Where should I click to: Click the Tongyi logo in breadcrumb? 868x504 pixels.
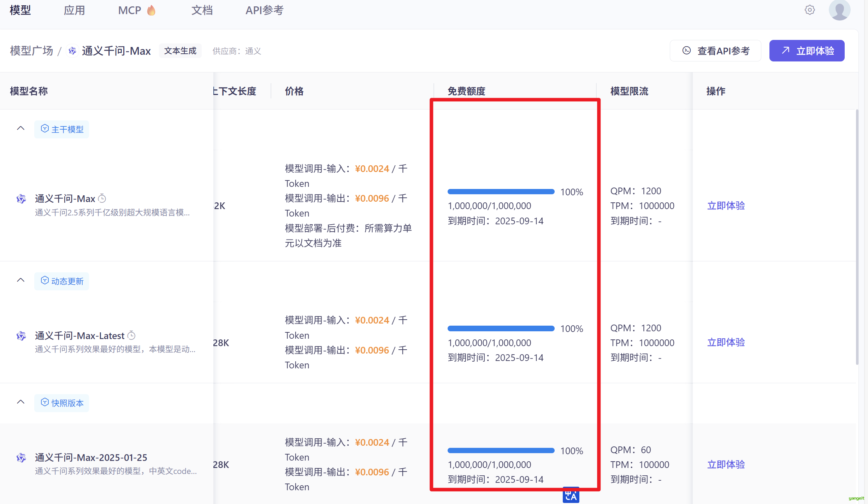point(72,51)
